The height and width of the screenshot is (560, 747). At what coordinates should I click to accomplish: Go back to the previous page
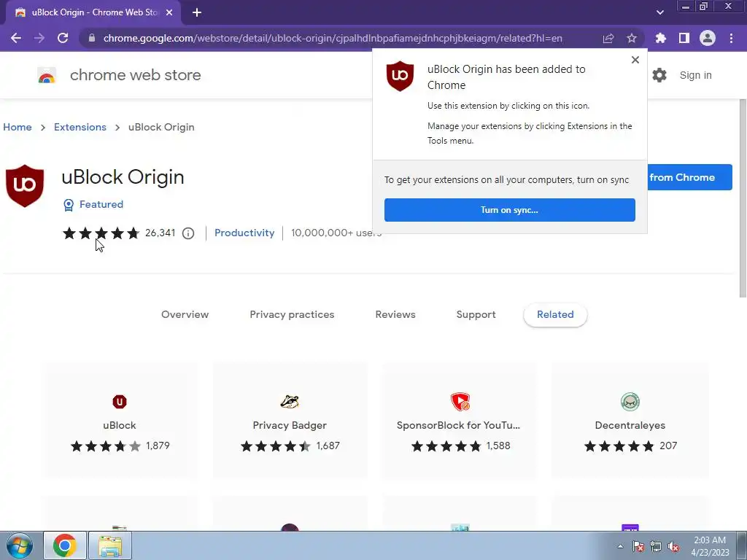click(16, 38)
